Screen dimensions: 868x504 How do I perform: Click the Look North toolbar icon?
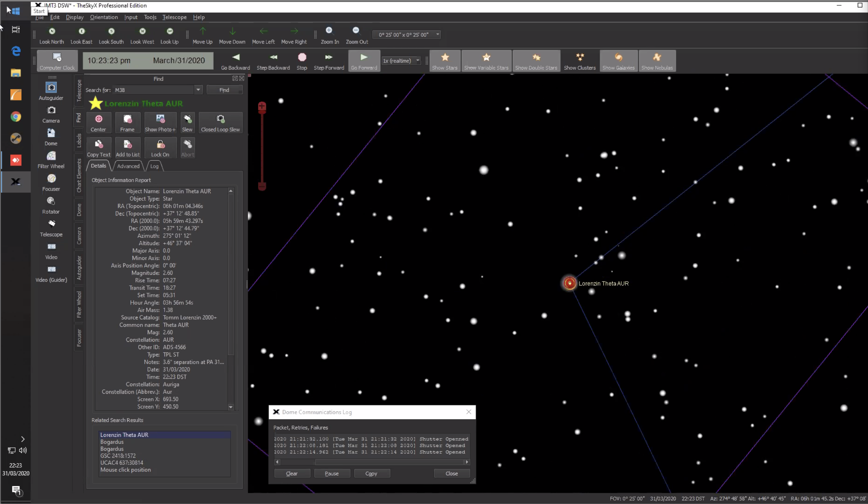52,34
